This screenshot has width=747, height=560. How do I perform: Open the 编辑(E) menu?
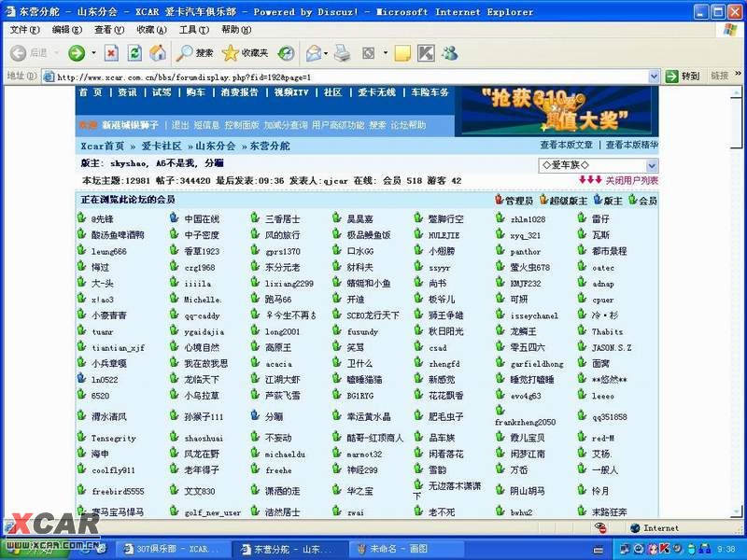[66, 30]
